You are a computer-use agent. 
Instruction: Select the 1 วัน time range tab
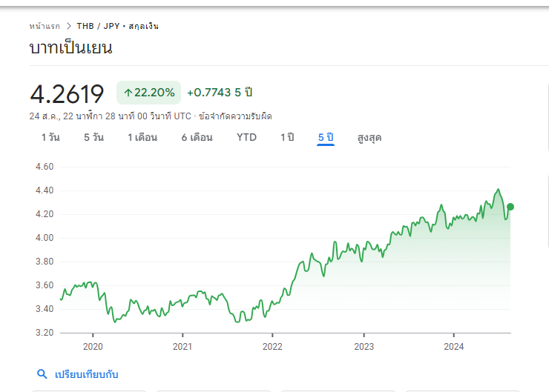(x=50, y=137)
